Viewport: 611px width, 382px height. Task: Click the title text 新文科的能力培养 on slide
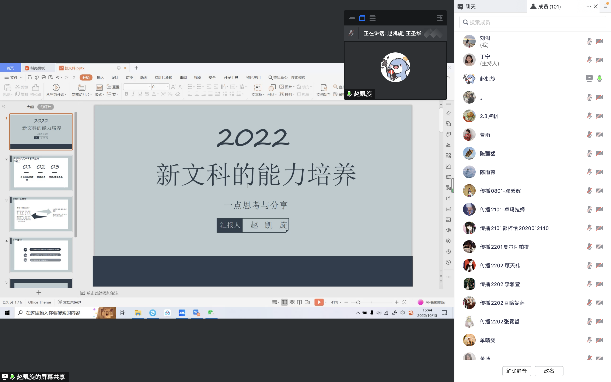256,174
